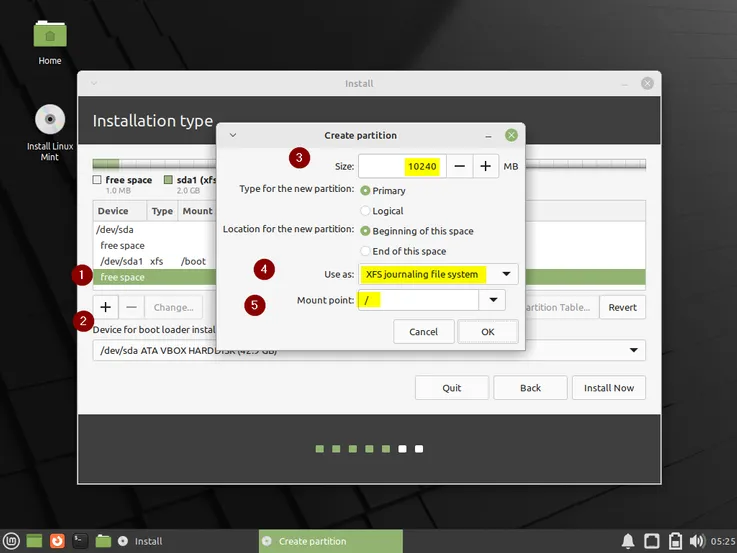Cancel the Create partition dialog
The width and height of the screenshot is (737, 553).
423,332
